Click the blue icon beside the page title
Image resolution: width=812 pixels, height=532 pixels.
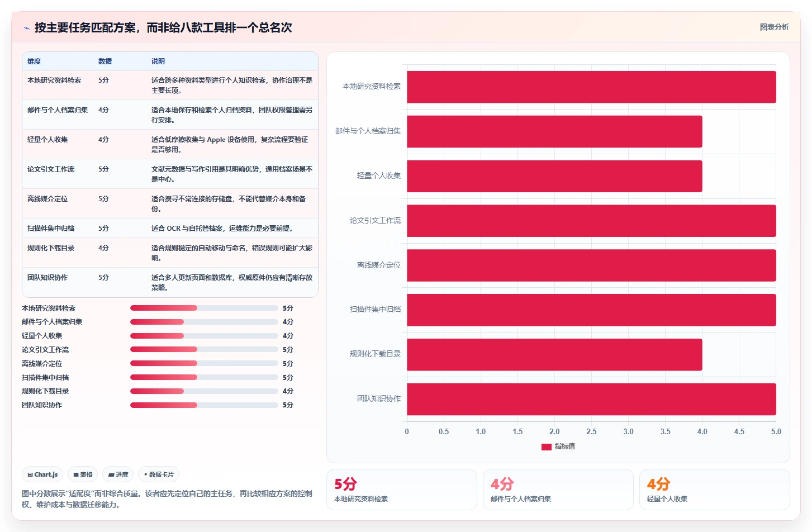click(26, 28)
